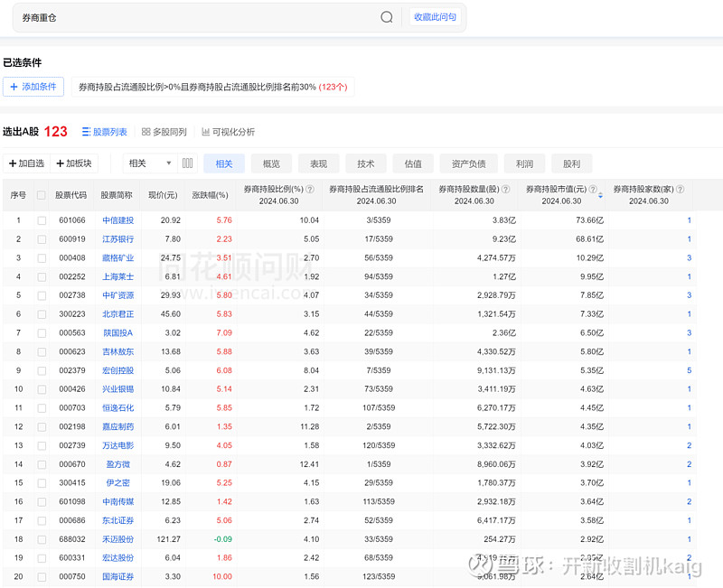723x588 pixels.
Task: Check the box for row 000408 藏格矿业
Action: click(x=42, y=258)
